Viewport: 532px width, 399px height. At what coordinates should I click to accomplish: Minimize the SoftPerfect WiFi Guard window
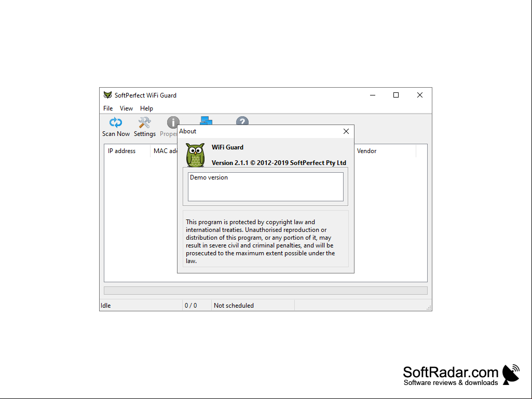(373, 95)
